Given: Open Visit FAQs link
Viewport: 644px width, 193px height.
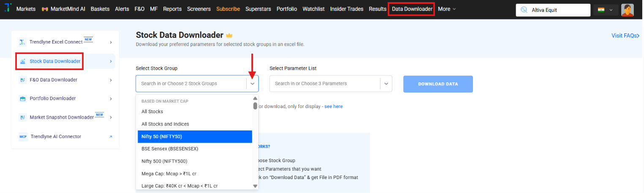Looking at the screenshot, I should click(x=625, y=36).
